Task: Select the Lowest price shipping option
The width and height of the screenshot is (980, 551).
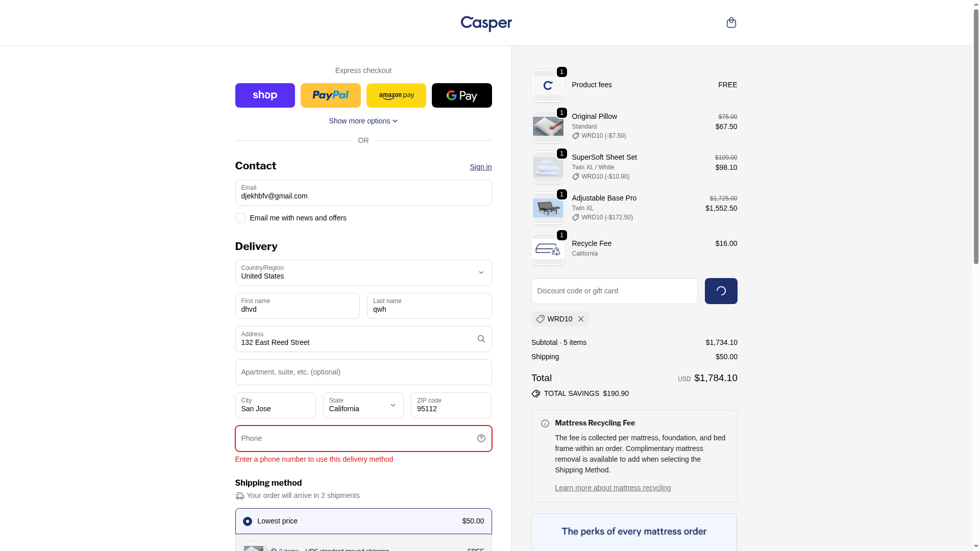Action: 248,521
